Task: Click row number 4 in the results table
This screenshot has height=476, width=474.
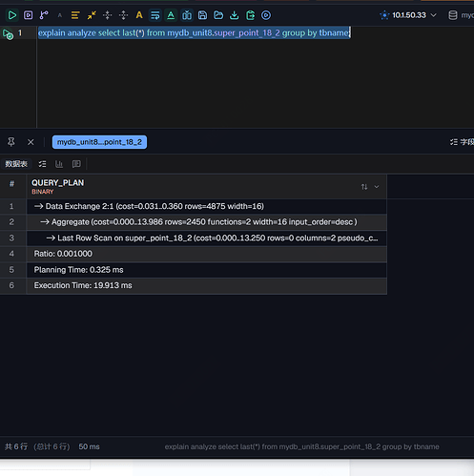Action: [x=11, y=254]
